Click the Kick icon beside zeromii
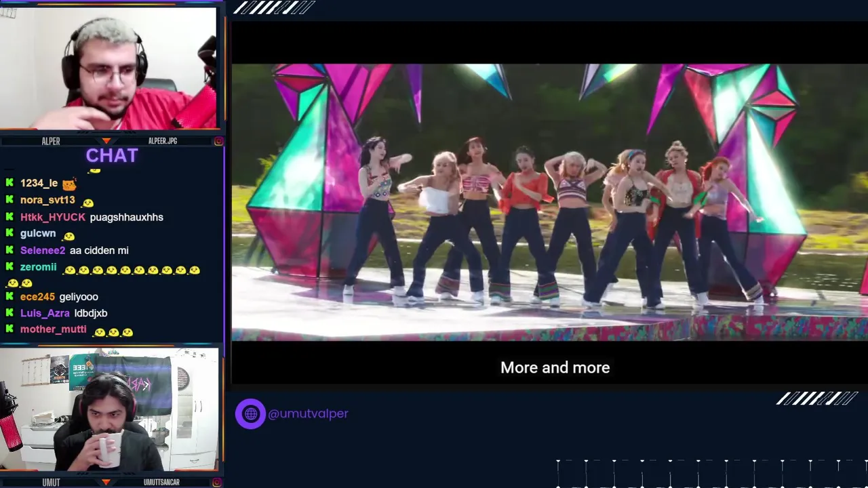 9,267
